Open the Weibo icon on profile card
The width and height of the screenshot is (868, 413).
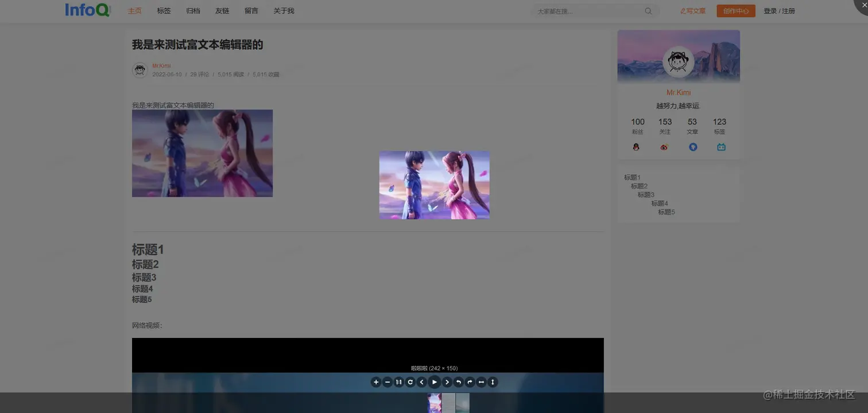664,147
